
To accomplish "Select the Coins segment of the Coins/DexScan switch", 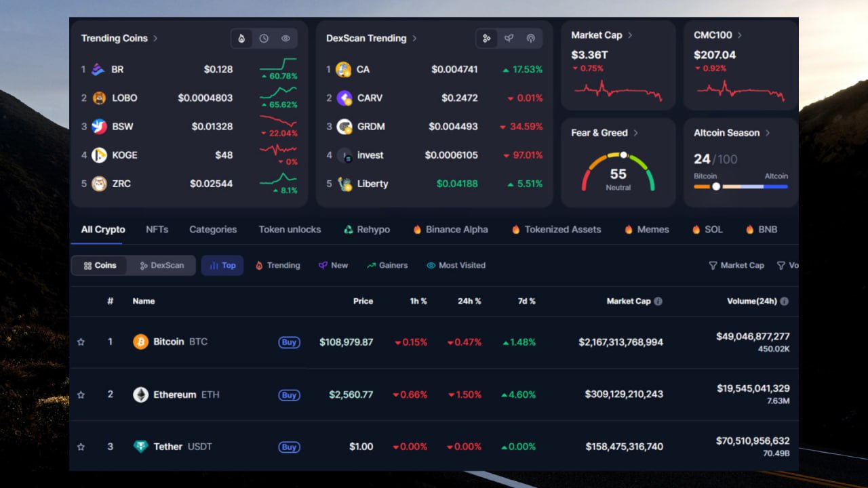I will tap(100, 265).
